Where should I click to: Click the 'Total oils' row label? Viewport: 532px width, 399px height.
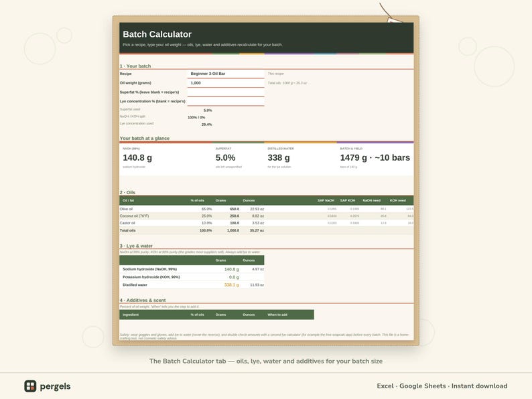pyautogui.click(x=127, y=230)
